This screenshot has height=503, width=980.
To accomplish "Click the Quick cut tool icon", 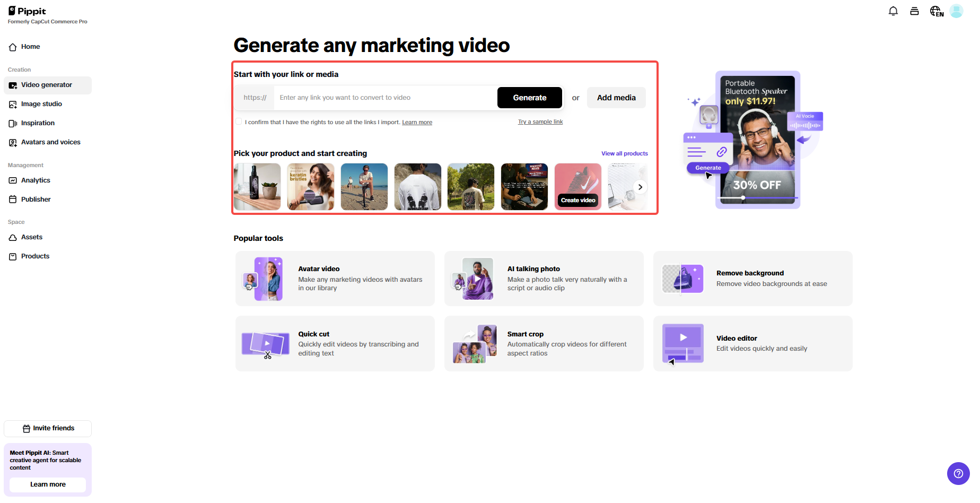I will [266, 344].
